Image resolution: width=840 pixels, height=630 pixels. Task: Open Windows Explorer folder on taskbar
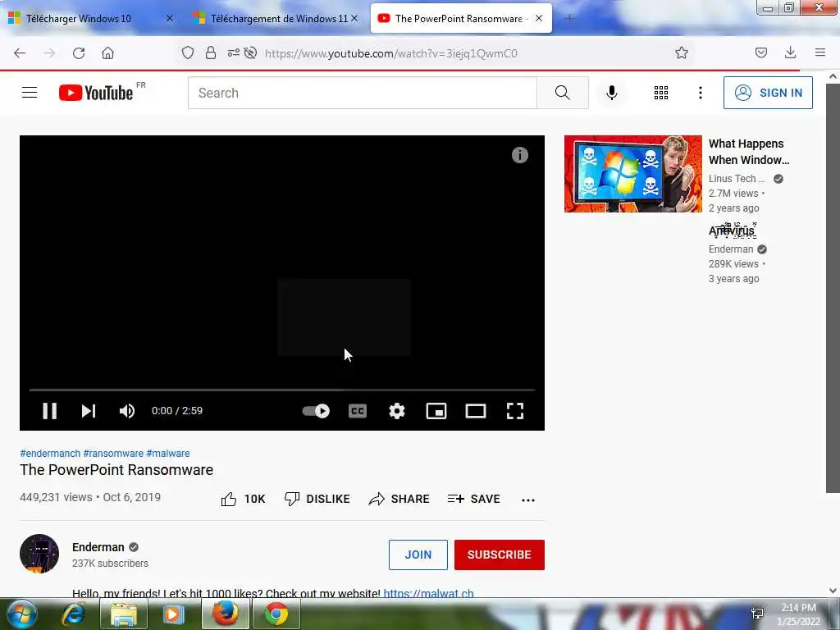[x=124, y=614]
